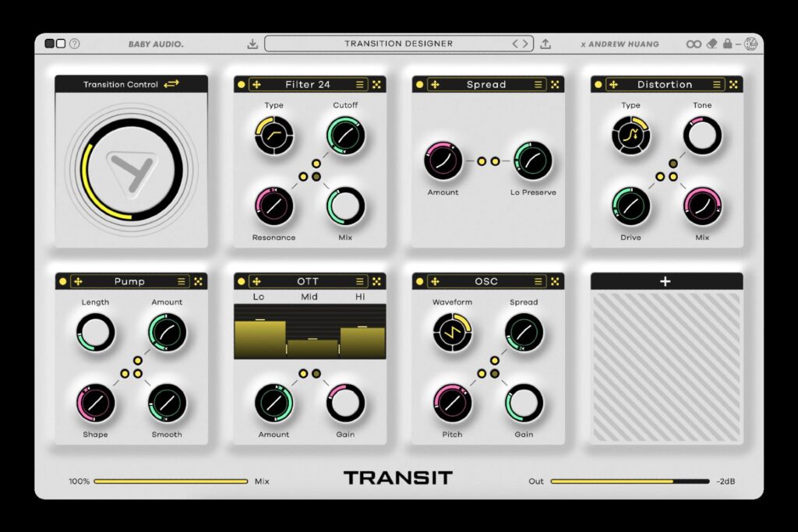This screenshot has width=798, height=532.
Task: Randomize the Spread module
Action: pyautogui.click(x=555, y=84)
